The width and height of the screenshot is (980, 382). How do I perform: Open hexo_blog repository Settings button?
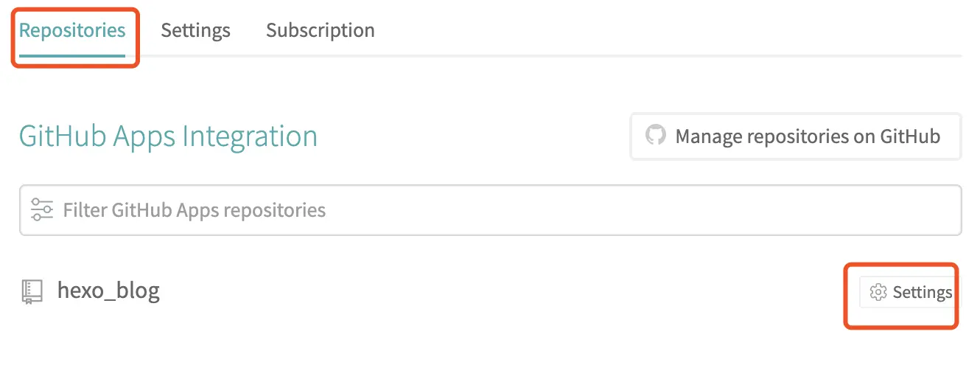point(909,293)
